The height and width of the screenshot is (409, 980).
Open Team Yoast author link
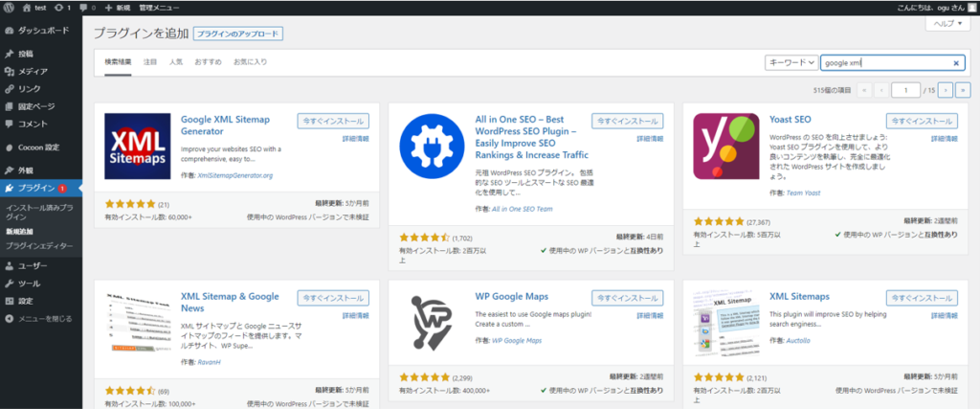click(803, 193)
